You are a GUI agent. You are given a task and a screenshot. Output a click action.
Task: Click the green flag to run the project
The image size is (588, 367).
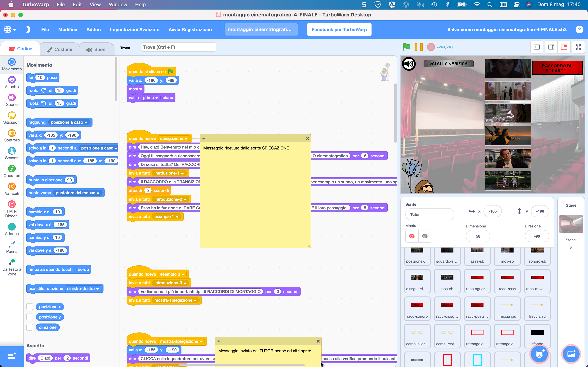point(406,47)
